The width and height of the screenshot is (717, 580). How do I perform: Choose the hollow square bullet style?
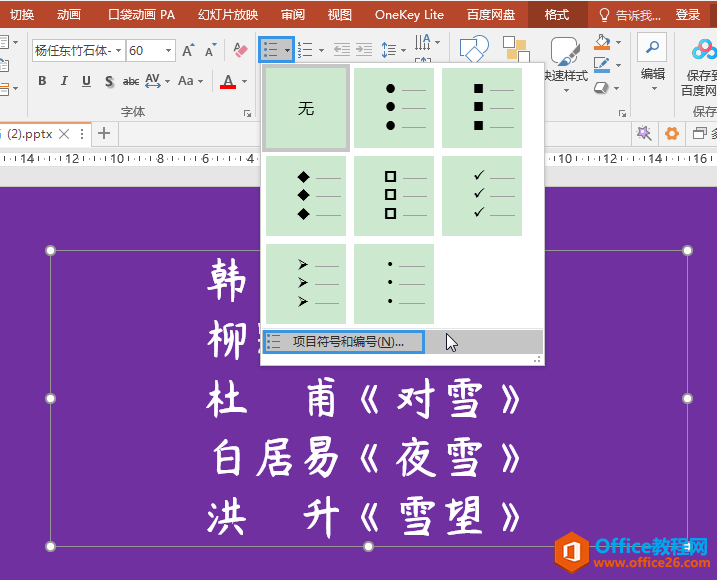point(394,195)
